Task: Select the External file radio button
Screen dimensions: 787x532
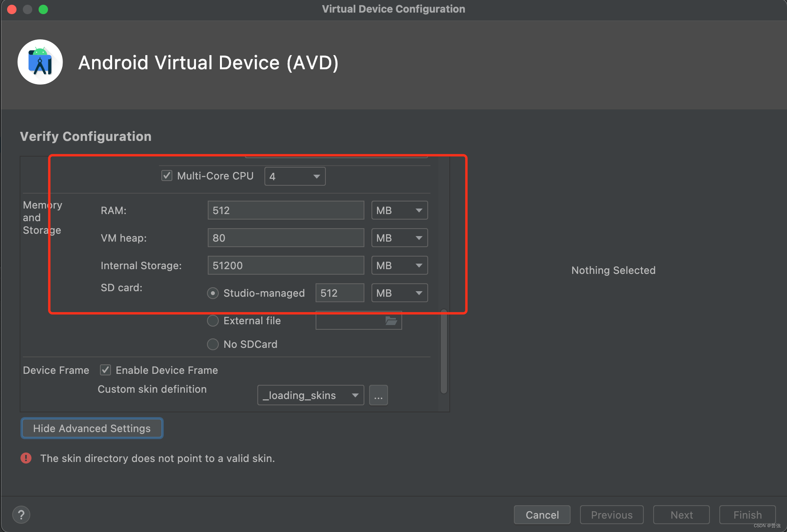Action: pos(213,321)
